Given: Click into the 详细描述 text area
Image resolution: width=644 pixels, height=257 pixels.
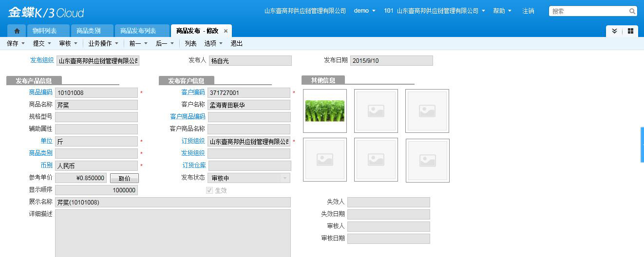Looking at the screenshot, I should point(172,233).
